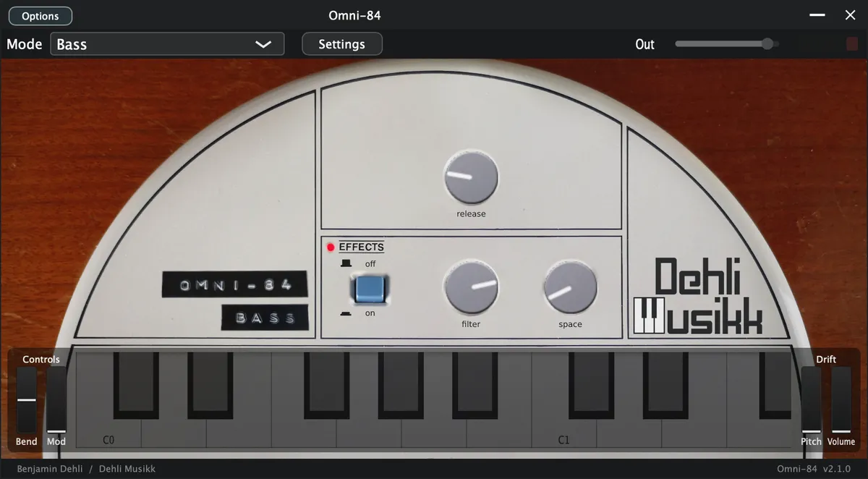The image size is (868, 479).
Task: Click the release knob
Action: pos(471,177)
